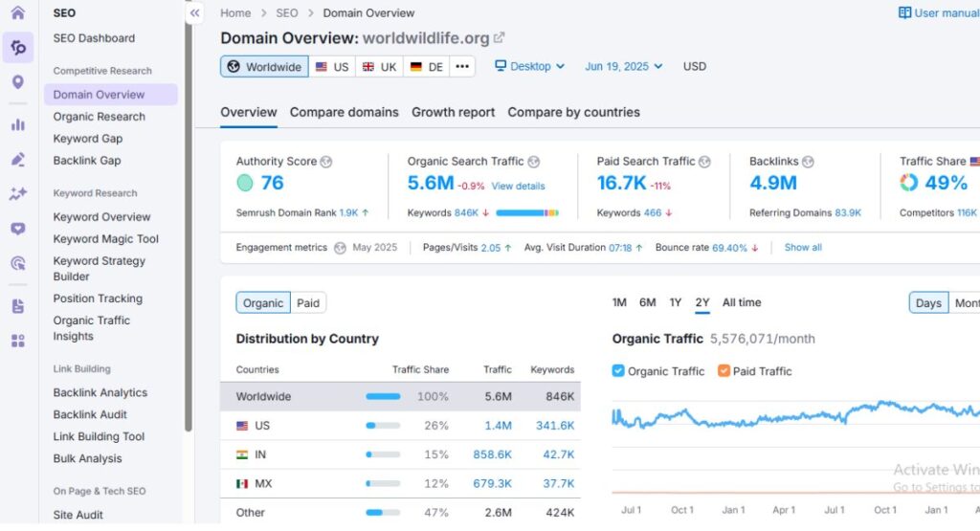The height and width of the screenshot is (531, 980).
Task: Click Home breadcrumb link
Action: [235, 13]
